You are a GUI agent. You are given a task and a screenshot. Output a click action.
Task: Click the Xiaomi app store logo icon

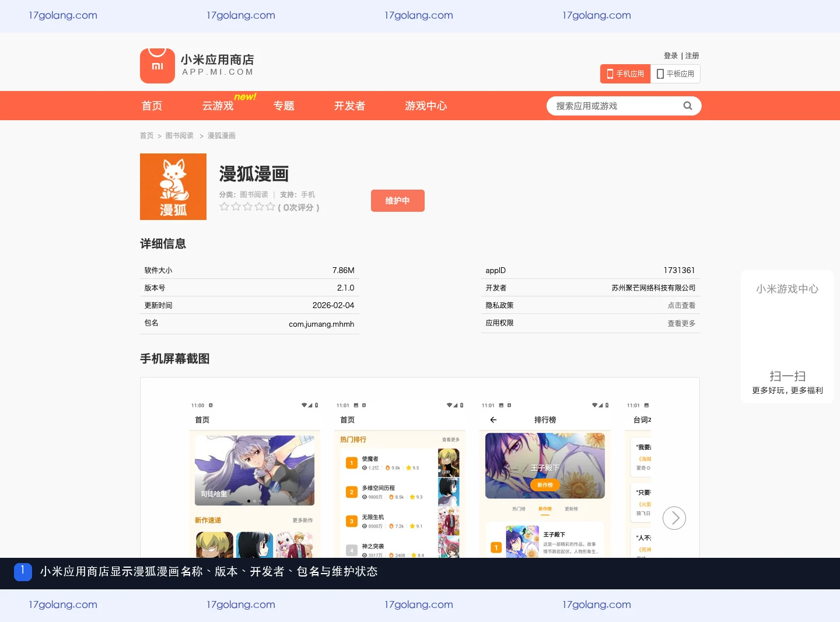pyautogui.click(x=157, y=66)
